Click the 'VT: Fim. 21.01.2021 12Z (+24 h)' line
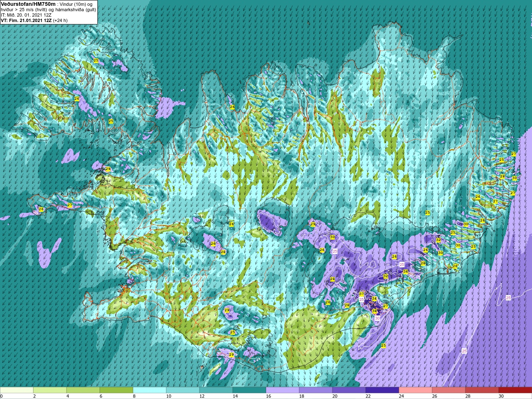The image size is (532, 399). pyautogui.click(x=34, y=20)
